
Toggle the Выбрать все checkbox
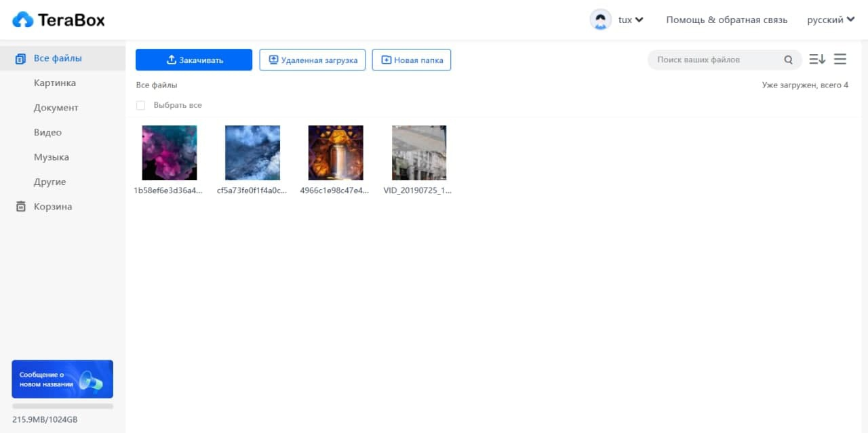tap(140, 105)
